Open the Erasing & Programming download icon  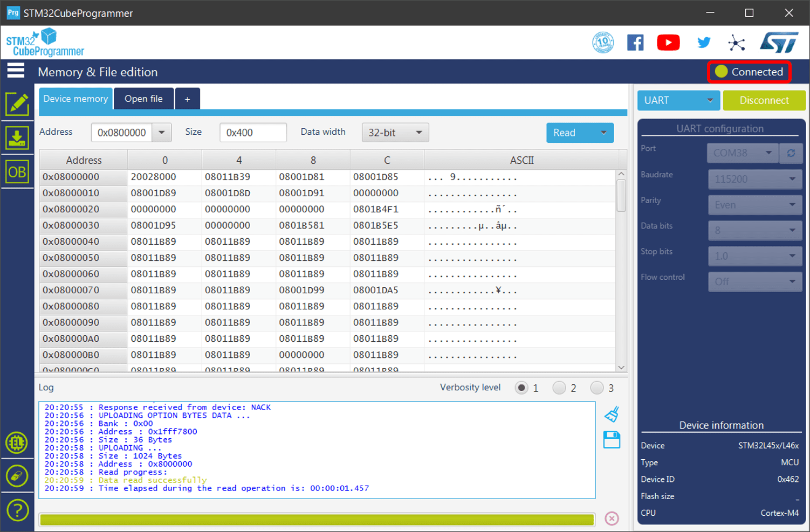tap(17, 138)
